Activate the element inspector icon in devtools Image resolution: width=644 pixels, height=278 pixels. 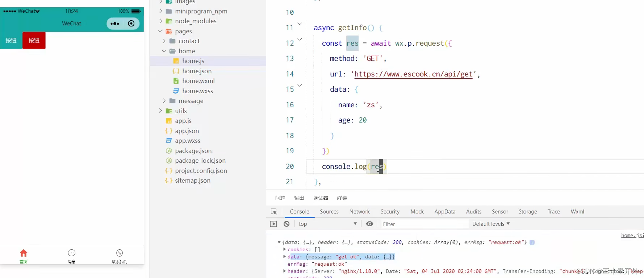274,212
